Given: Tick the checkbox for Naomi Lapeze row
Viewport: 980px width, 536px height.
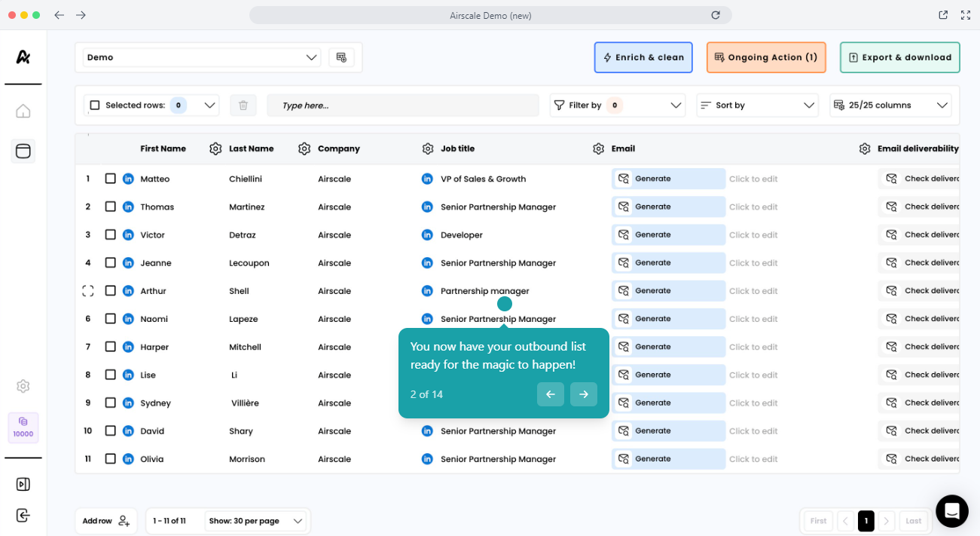Looking at the screenshot, I should (x=111, y=319).
